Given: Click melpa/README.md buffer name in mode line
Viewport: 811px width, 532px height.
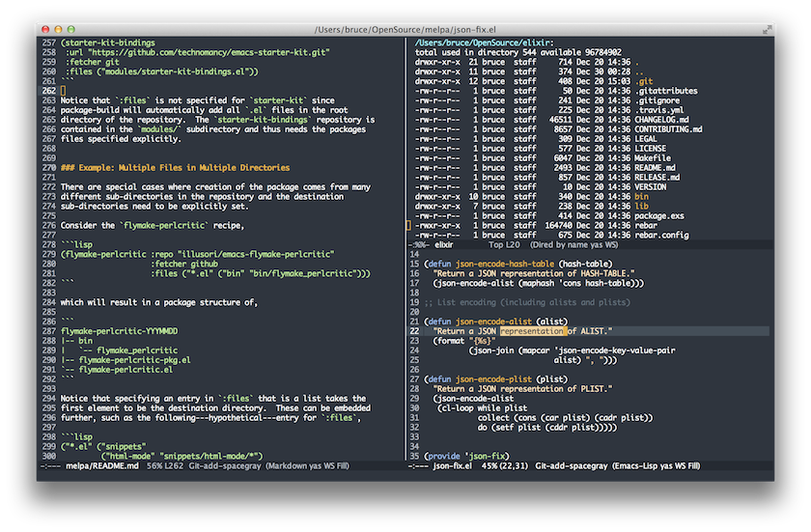Looking at the screenshot, I should coord(102,465).
